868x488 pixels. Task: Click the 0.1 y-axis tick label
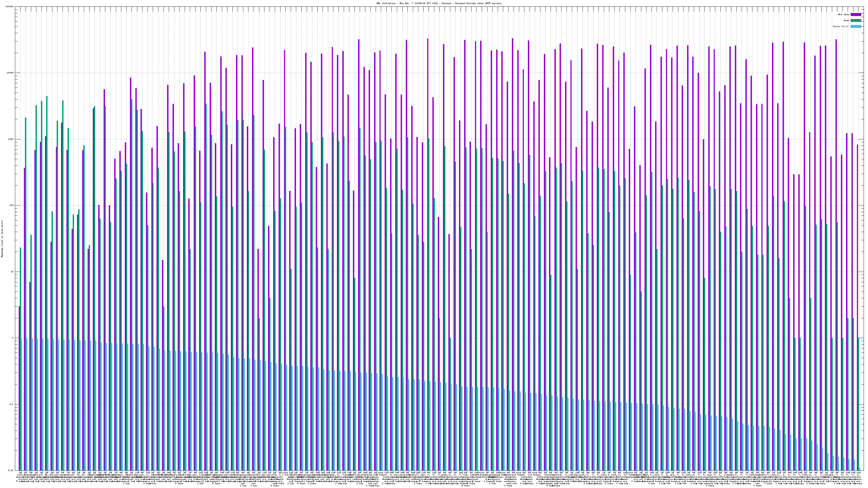tap(12, 404)
